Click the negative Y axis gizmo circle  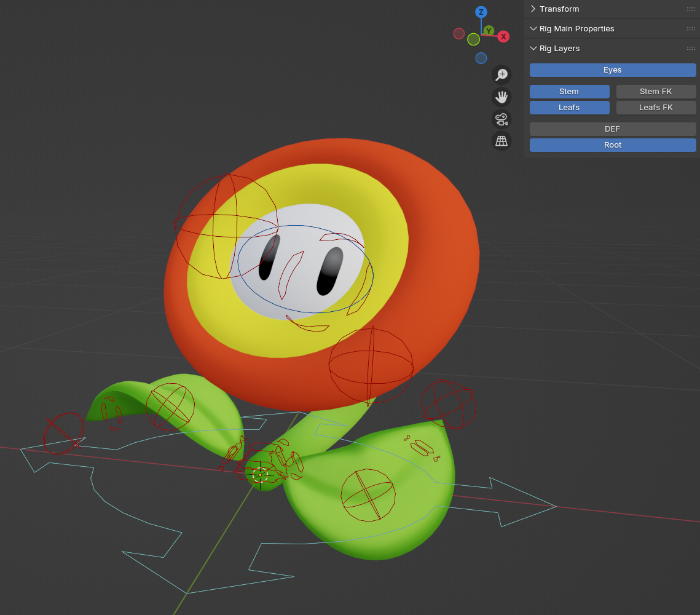474,39
